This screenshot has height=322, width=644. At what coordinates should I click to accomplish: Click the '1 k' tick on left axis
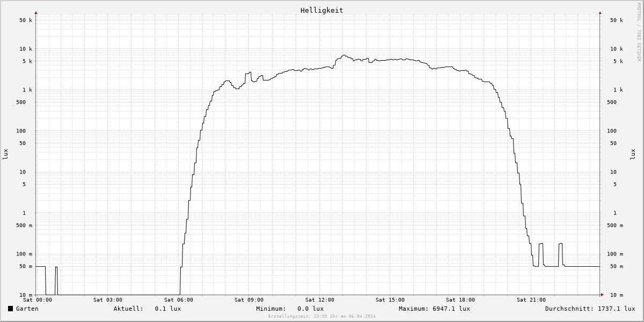[27, 90]
